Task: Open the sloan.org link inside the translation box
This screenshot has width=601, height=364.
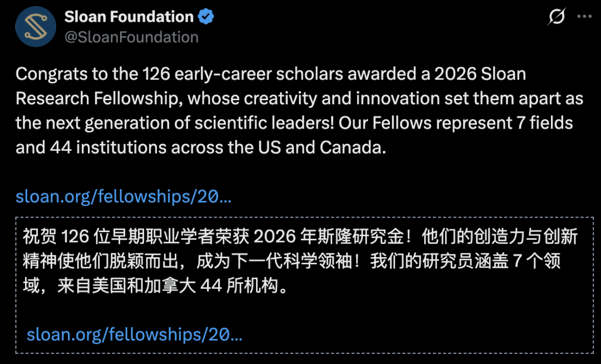Action: tap(135, 335)
